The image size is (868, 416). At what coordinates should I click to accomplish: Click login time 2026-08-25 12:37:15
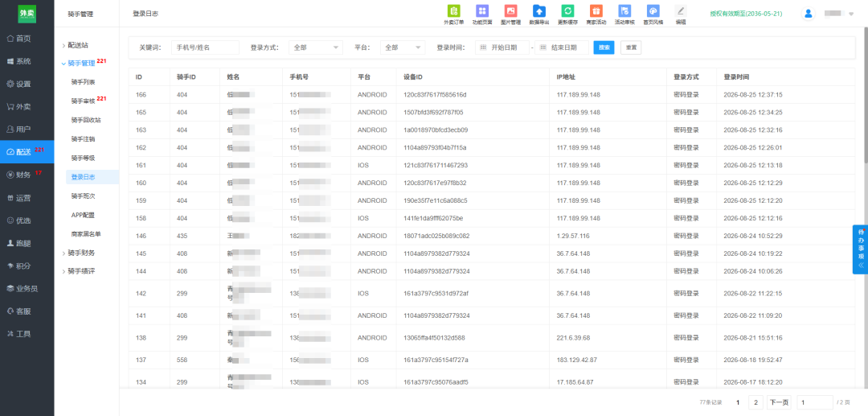pos(753,95)
